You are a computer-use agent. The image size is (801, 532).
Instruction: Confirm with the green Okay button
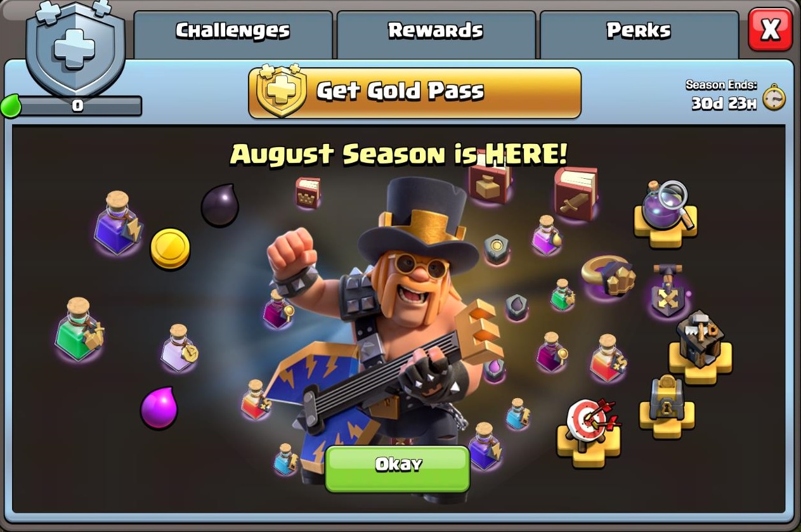point(398,468)
